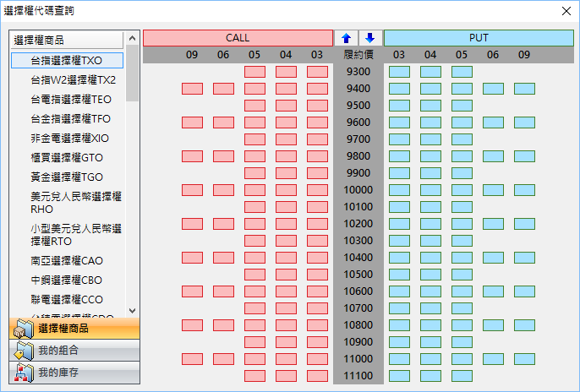Click the blue up arrow button
This screenshot has height=392, width=580.
pos(346,38)
